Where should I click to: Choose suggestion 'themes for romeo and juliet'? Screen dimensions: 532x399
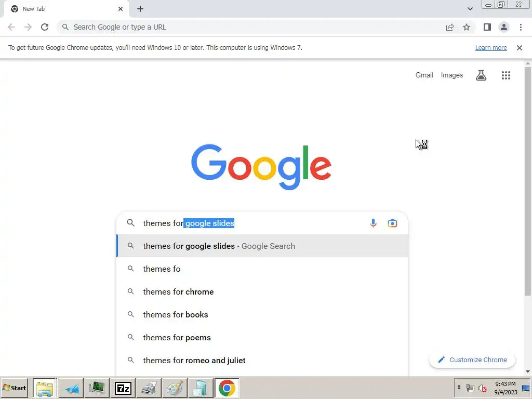pos(262,361)
